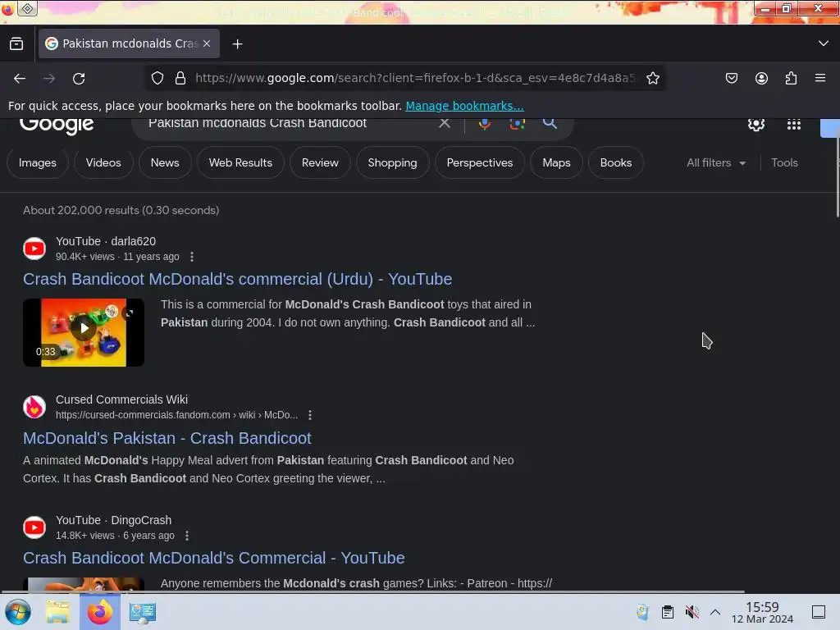Open Crash Bandicoot McDonald's Commercial link
The width and height of the screenshot is (840, 630).
(214, 558)
